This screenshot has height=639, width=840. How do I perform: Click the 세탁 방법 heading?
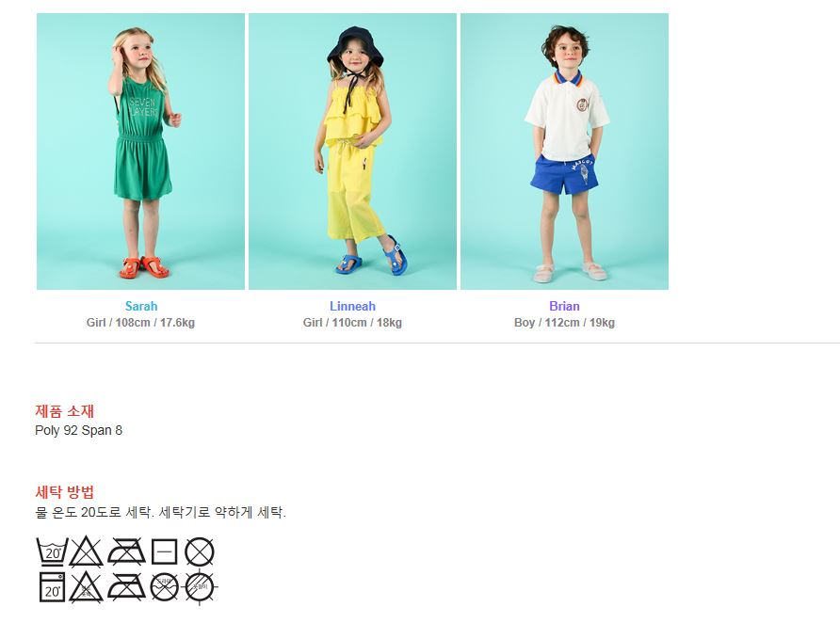(x=65, y=492)
